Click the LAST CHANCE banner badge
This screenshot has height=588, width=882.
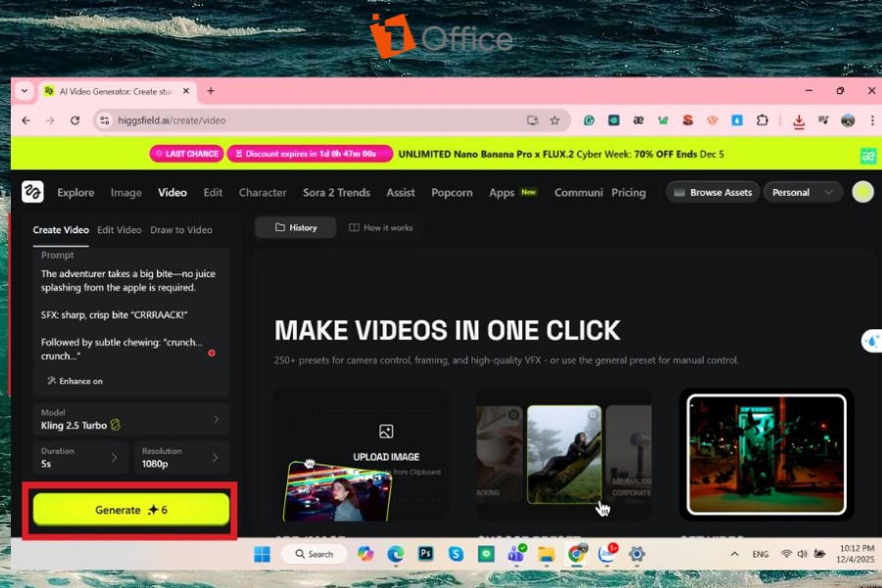click(187, 154)
